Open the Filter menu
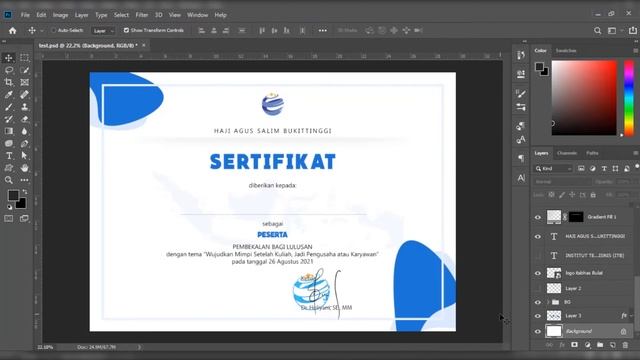The width and height of the screenshot is (640, 360). click(142, 15)
